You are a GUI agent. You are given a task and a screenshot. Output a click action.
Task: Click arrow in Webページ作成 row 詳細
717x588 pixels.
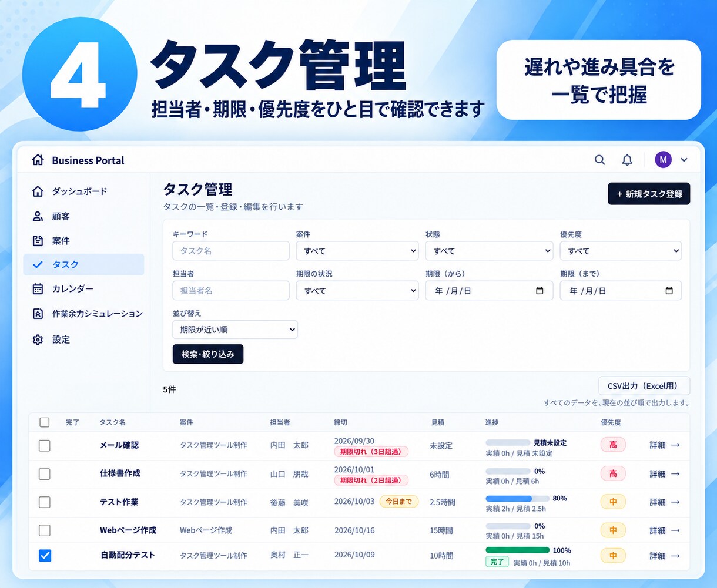675,530
